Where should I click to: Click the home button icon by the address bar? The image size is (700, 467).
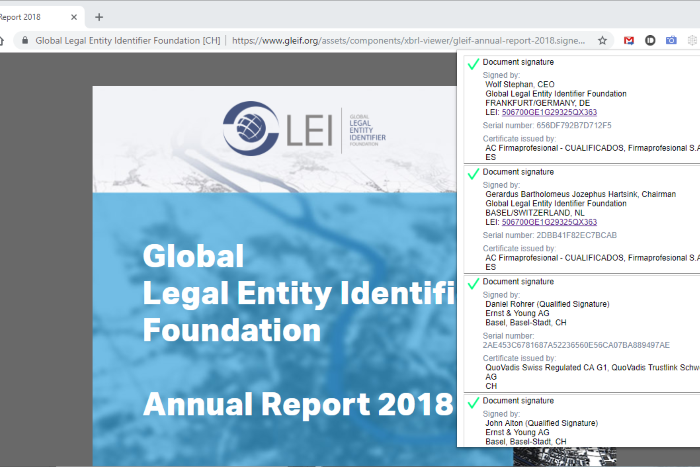tap(1, 41)
